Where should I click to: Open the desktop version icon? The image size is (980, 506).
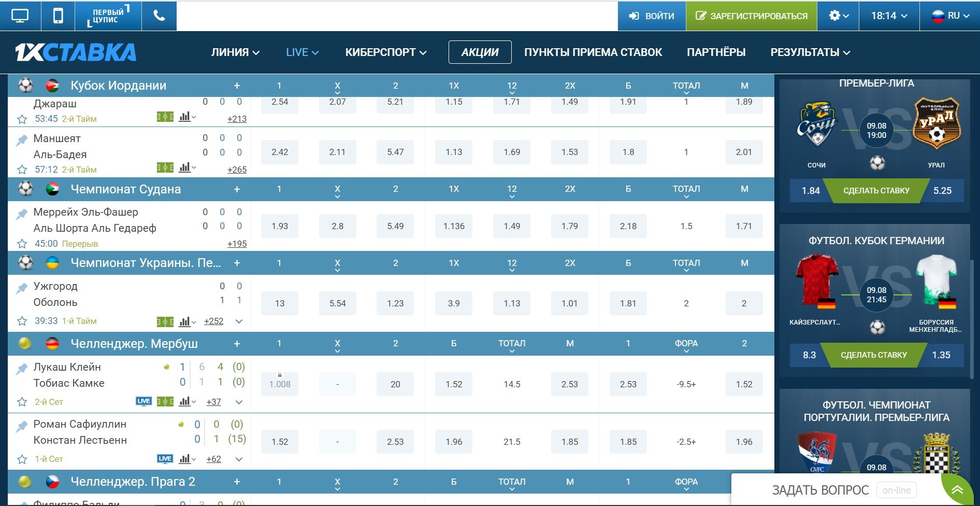pos(20,16)
